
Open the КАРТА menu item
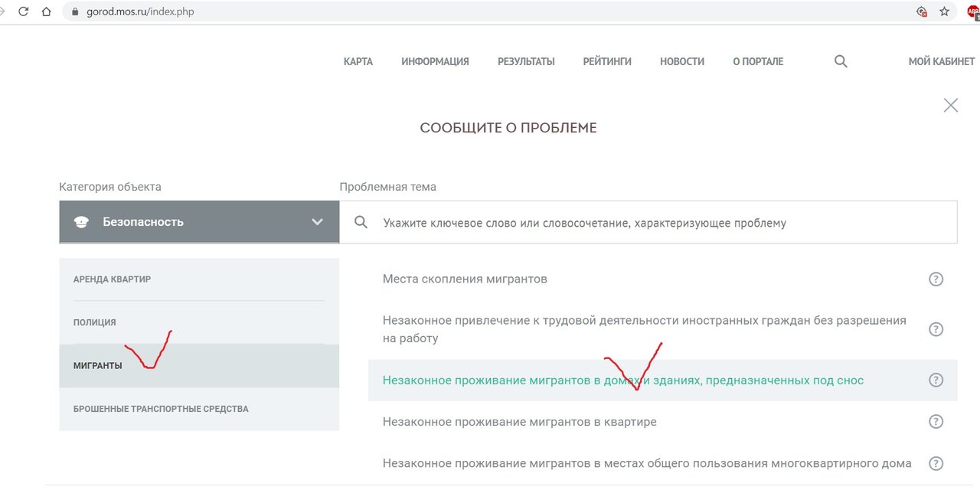coord(358,61)
